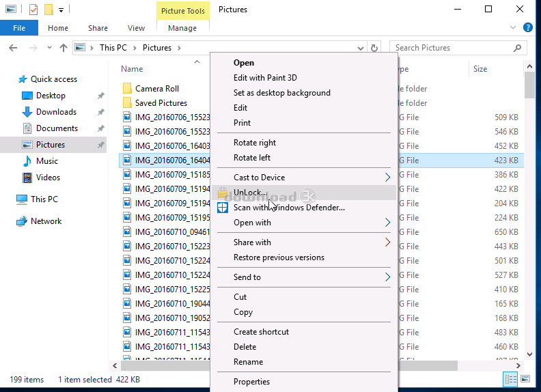Viewport: 541px width, 392px height.
Task: Switch to the Home ribbon tab
Action: tap(58, 28)
